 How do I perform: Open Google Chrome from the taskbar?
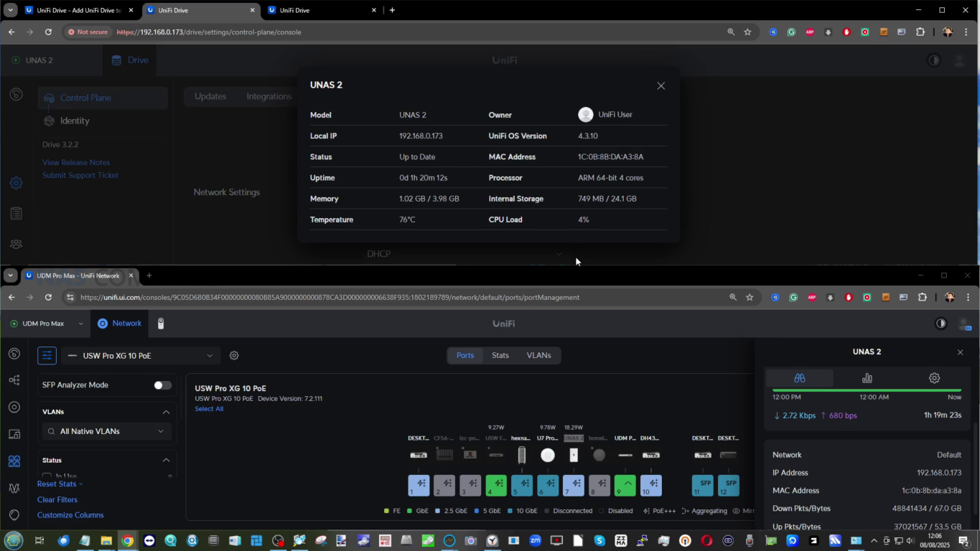[128, 541]
